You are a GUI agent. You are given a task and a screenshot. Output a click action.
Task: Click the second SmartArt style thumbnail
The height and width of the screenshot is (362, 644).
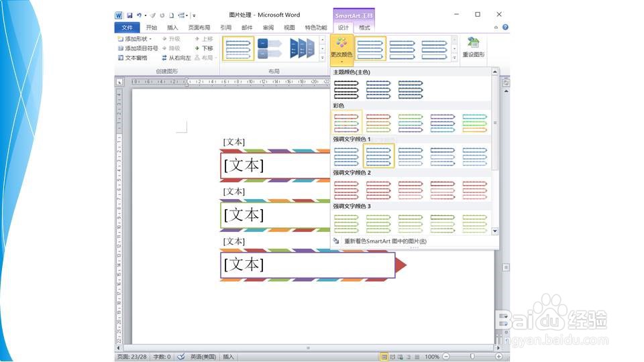pyautogui.click(x=402, y=48)
